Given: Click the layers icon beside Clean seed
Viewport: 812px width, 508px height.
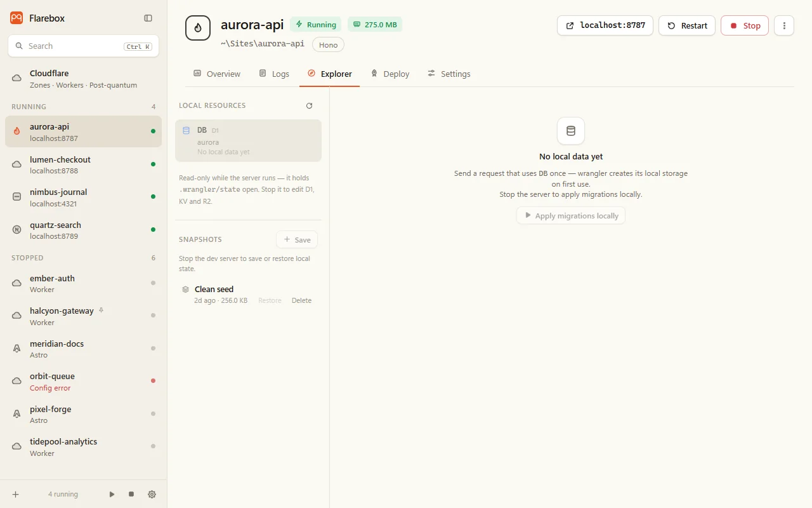Looking at the screenshot, I should pos(186,289).
